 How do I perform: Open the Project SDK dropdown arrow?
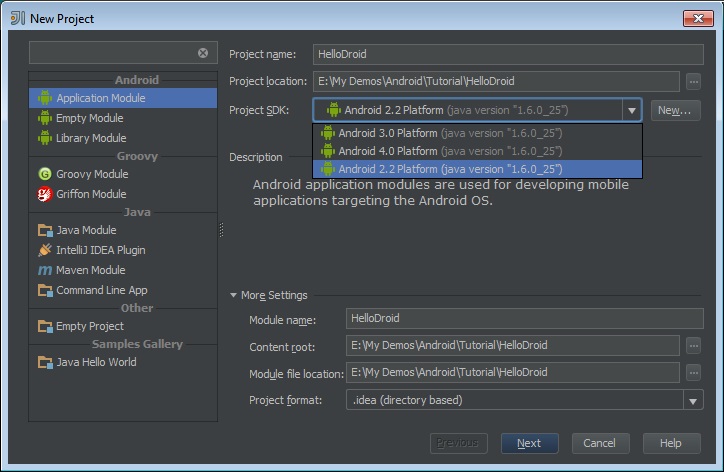coord(631,110)
